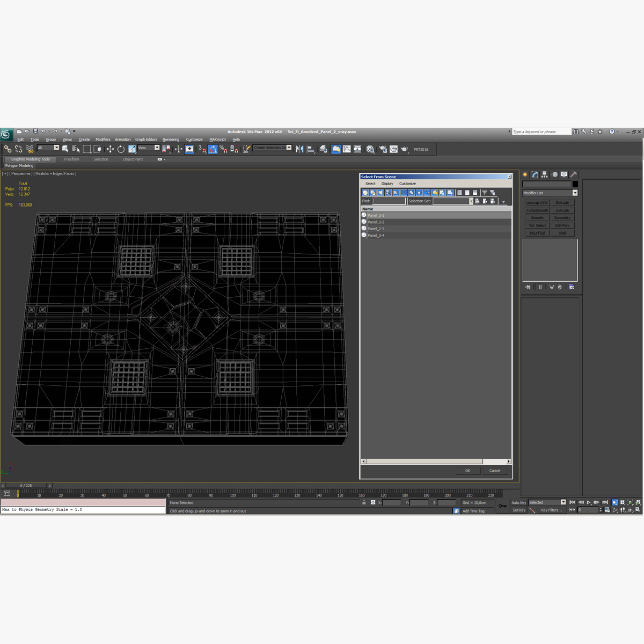Switch to the Modify command panel
644x644 pixels.
pos(535,174)
